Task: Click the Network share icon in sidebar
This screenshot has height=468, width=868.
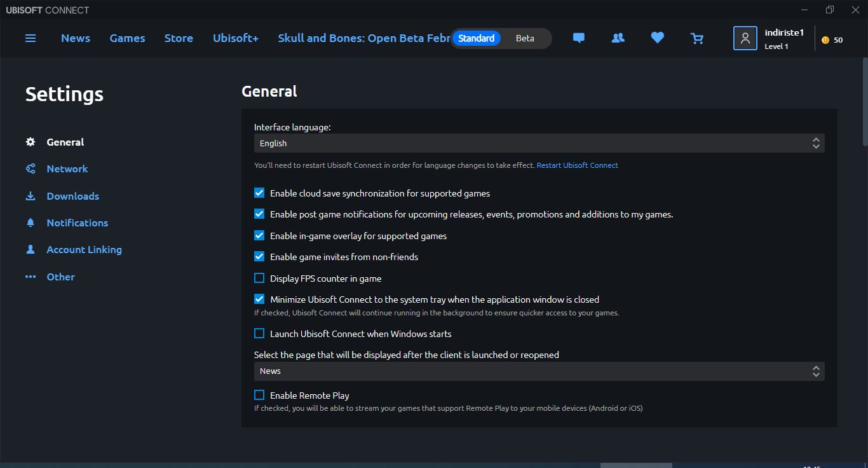Action: click(31, 169)
